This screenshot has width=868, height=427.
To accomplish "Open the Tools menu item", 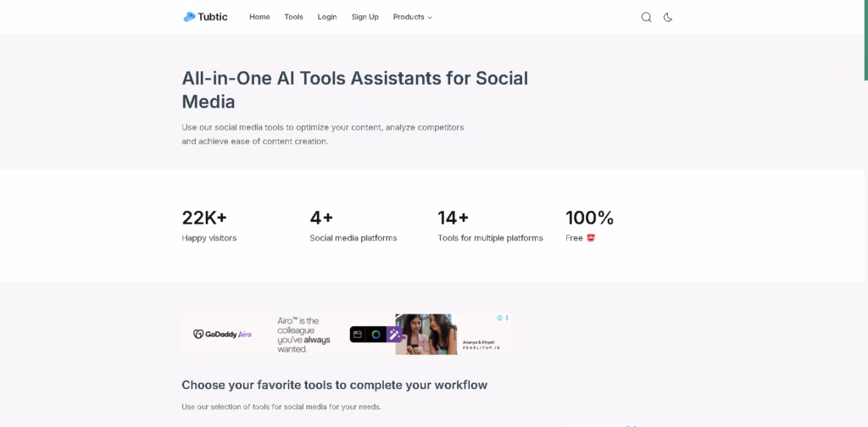I will [293, 17].
